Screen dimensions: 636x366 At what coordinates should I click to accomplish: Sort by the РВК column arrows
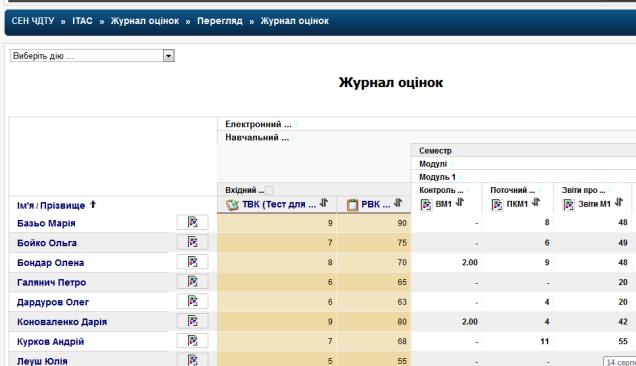click(x=398, y=202)
